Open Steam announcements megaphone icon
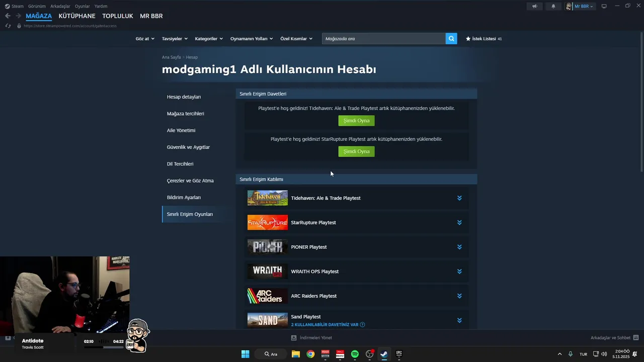This screenshot has width=644, height=362. tap(534, 6)
